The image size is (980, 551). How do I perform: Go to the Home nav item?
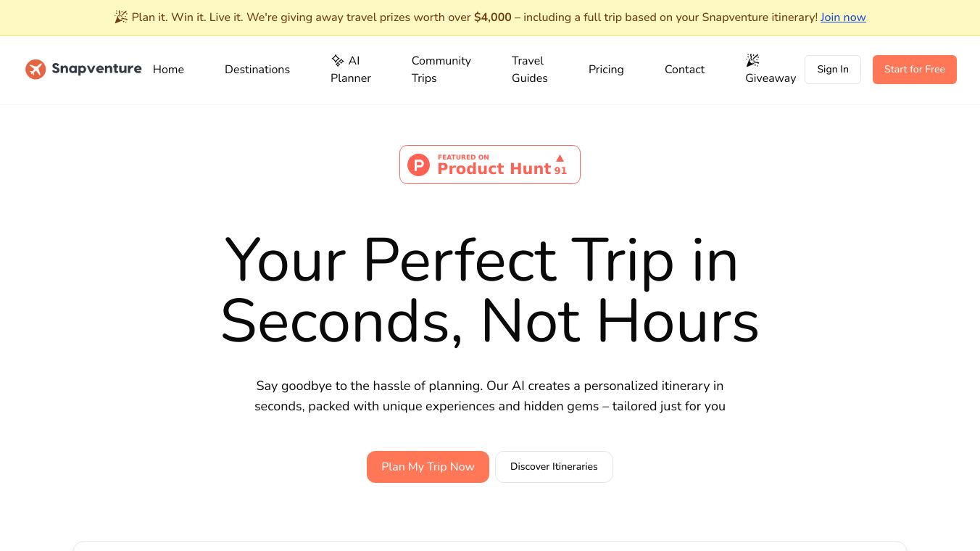tap(168, 70)
